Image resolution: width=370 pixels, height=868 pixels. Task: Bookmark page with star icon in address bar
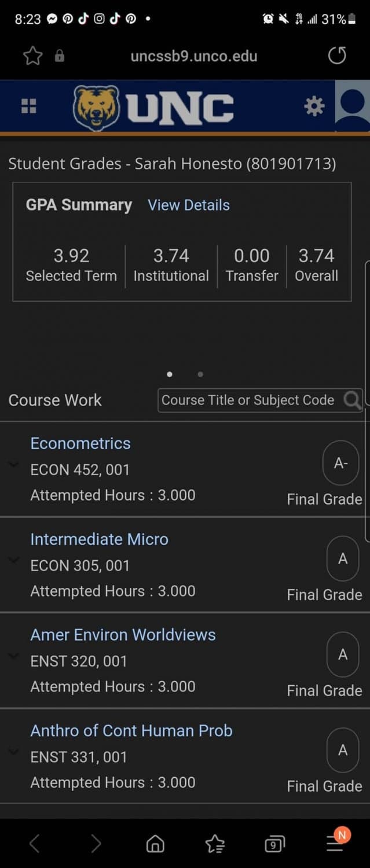(33, 56)
